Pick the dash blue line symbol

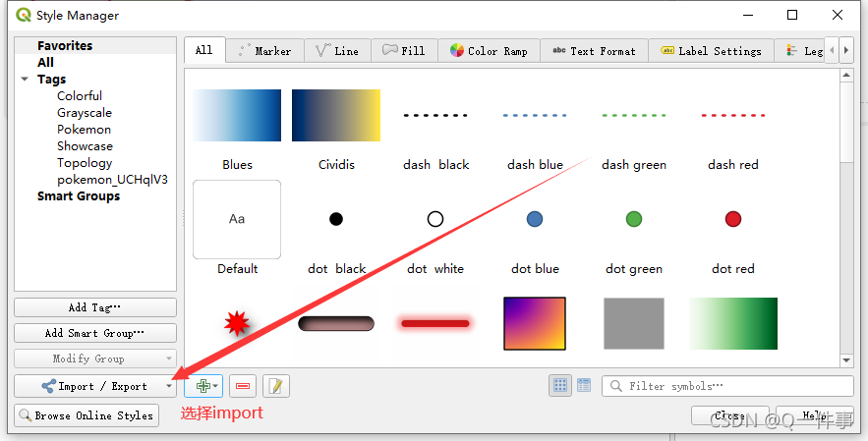coord(535,115)
